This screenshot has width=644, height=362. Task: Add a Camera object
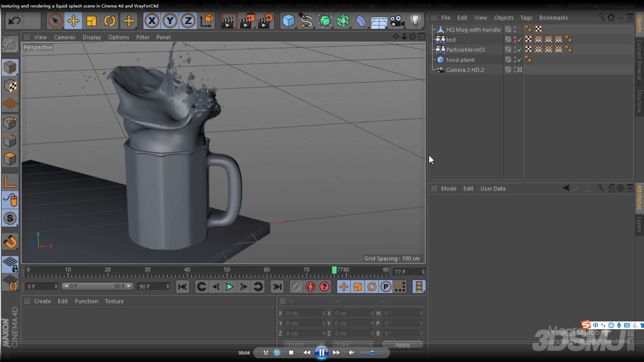(x=397, y=21)
